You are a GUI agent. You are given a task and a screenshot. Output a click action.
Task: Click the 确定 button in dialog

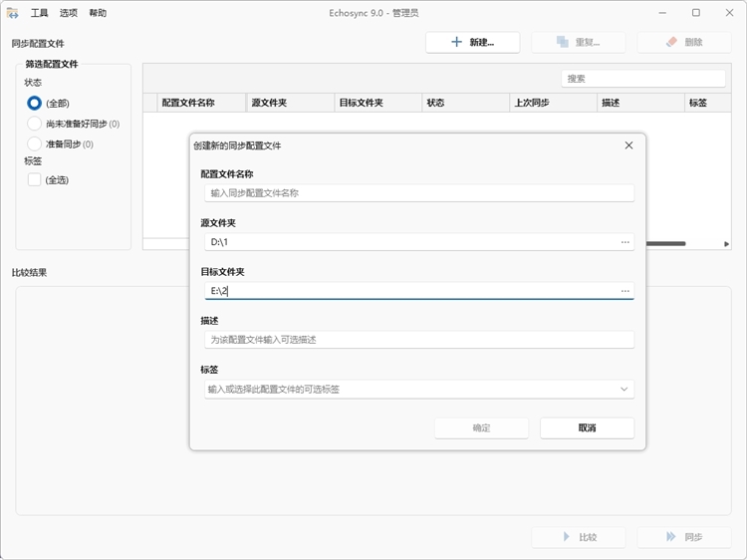tap(482, 428)
